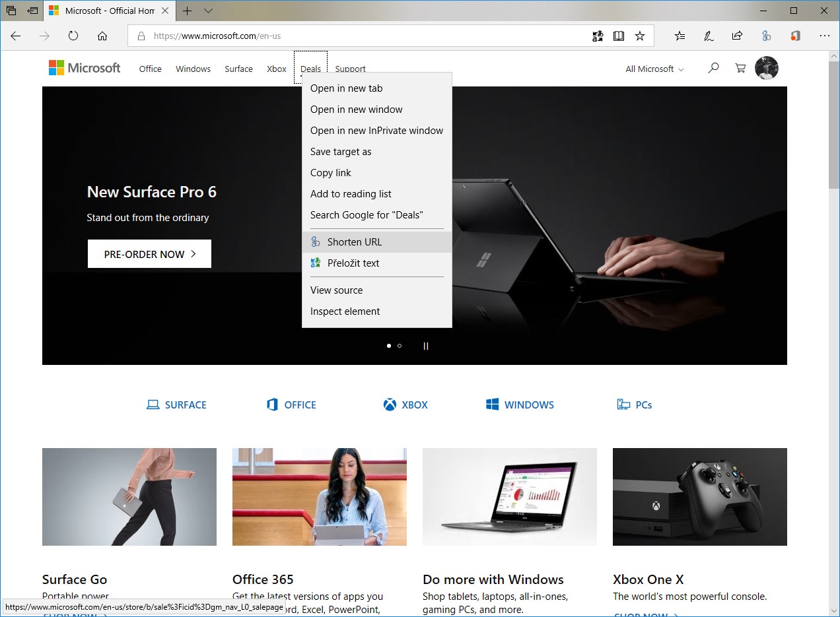Select the second carousel slide dot
The image size is (840, 617).
pos(400,346)
